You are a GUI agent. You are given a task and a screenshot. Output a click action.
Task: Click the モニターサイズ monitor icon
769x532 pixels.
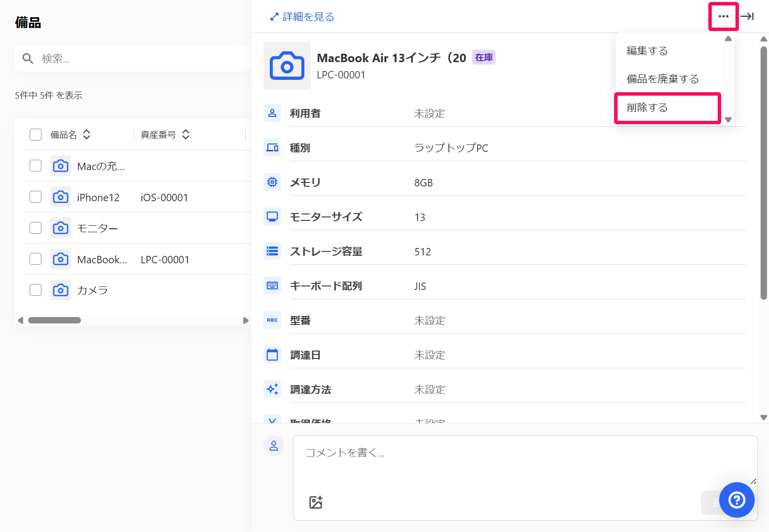pyautogui.click(x=272, y=216)
